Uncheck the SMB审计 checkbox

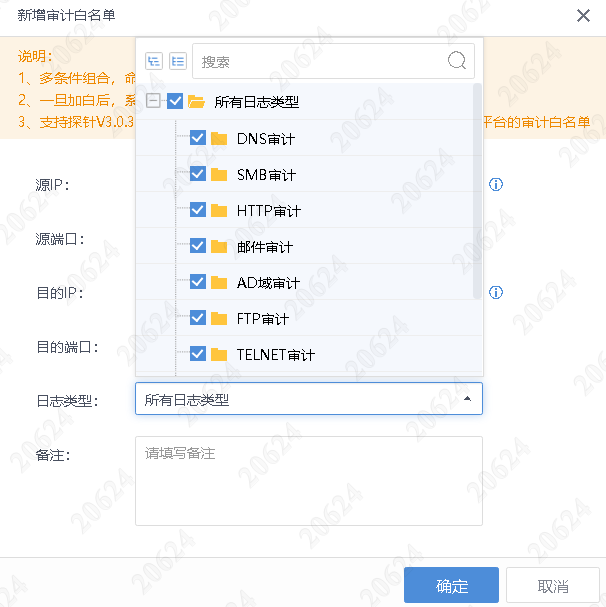pyautogui.click(x=197, y=174)
